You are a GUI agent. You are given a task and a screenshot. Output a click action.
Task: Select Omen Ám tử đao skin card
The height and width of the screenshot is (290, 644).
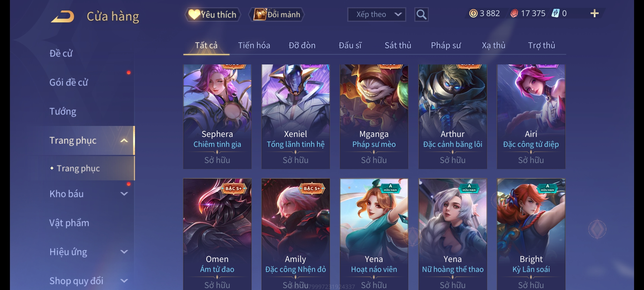point(217,234)
